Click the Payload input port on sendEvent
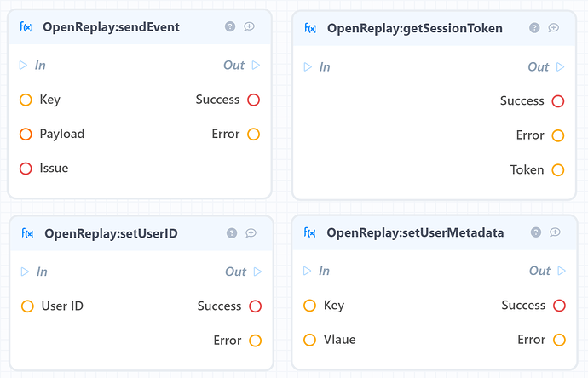This screenshot has width=588, height=378. 26,135
